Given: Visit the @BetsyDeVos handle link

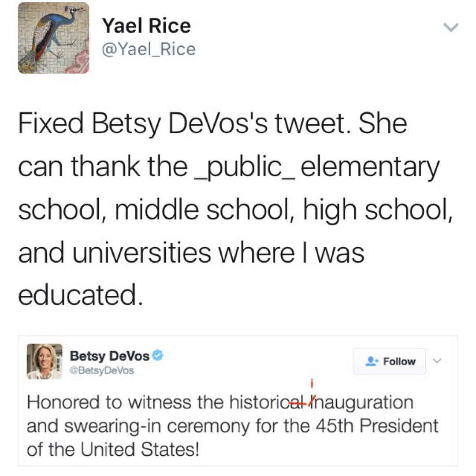Looking at the screenshot, I should pos(102,371).
